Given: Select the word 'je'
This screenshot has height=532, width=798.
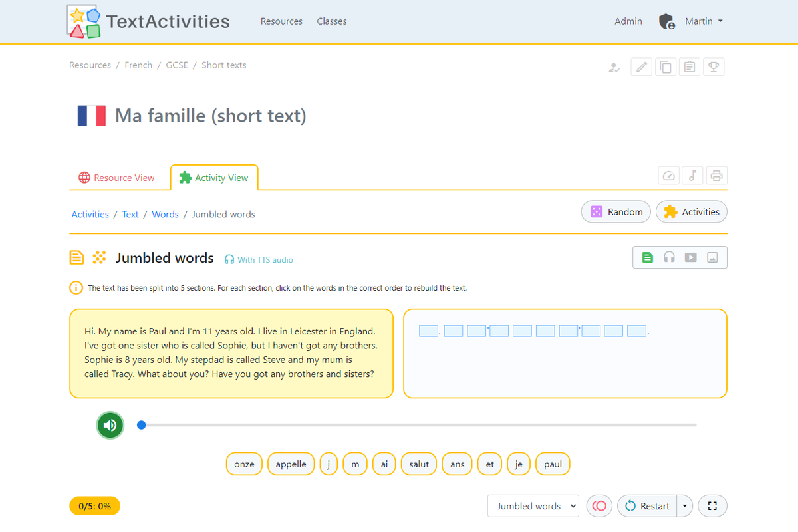Looking at the screenshot, I should (x=519, y=464).
